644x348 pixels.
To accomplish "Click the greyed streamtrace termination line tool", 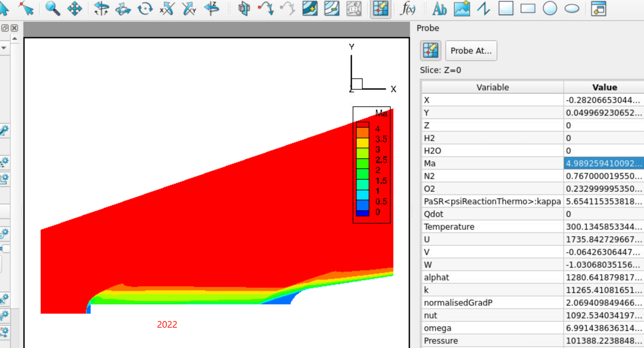I will click(x=288, y=8).
